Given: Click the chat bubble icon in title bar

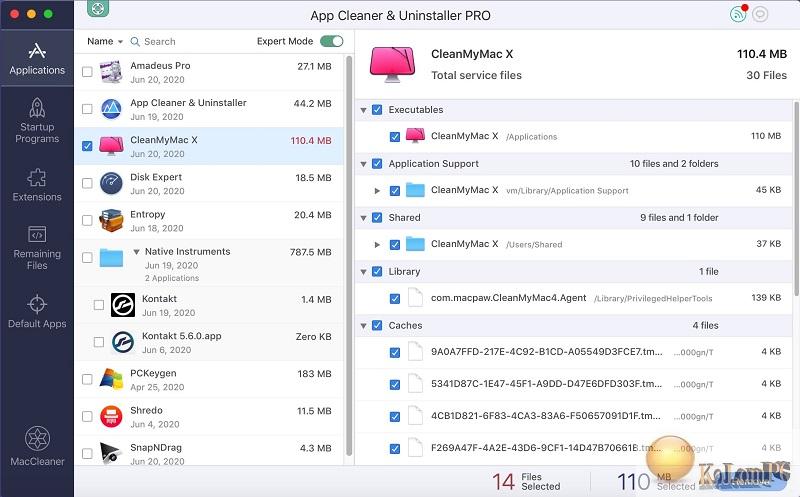Looking at the screenshot, I should pyautogui.click(x=760, y=14).
